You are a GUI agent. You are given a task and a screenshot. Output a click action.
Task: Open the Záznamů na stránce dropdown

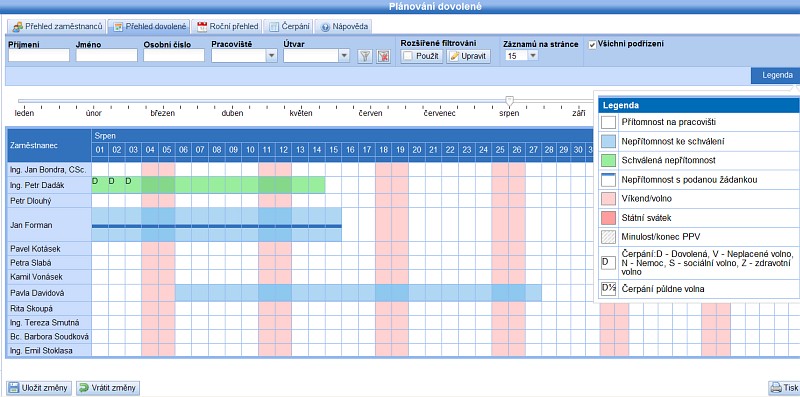tap(533, 56)
